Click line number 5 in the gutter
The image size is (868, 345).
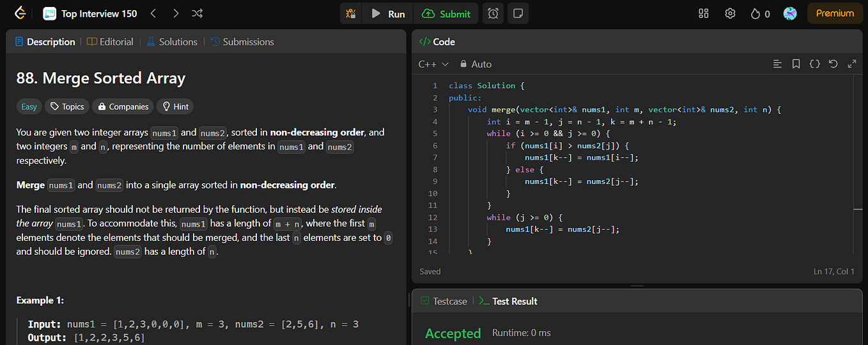click(435, 134)
